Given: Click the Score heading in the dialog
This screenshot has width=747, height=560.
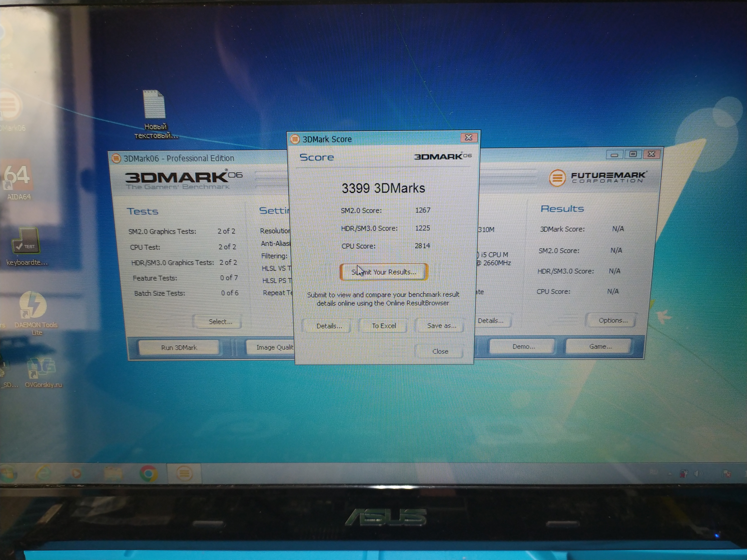Looking at the screenshot, I should [316, 157].
